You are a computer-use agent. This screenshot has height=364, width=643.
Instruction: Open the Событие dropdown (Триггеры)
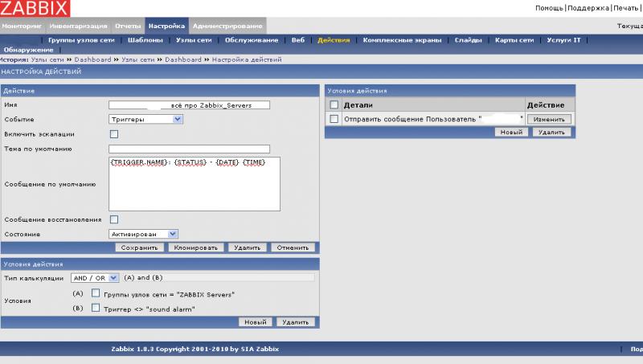[145, 119]
